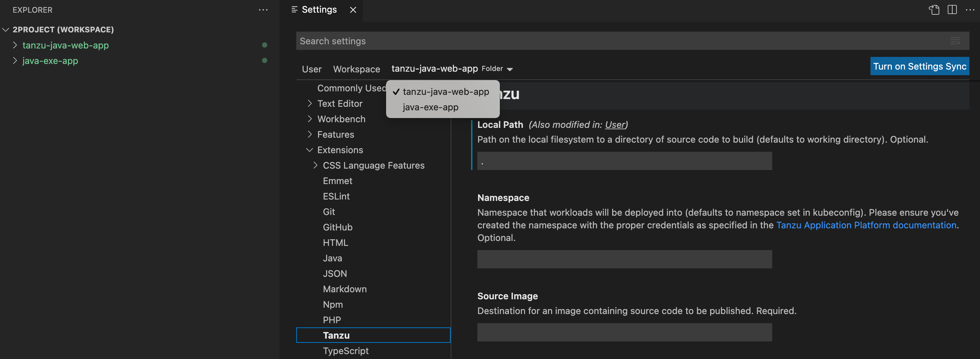This screenshot has width=980, height=359.
Task: Expand Text Editor settings group
Action: [310, 104]
